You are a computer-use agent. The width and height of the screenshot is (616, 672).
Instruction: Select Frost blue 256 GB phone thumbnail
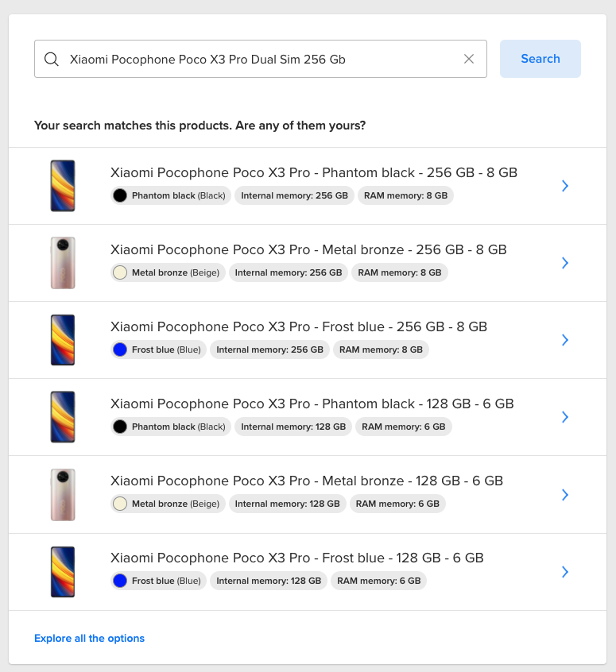(63, 340)
